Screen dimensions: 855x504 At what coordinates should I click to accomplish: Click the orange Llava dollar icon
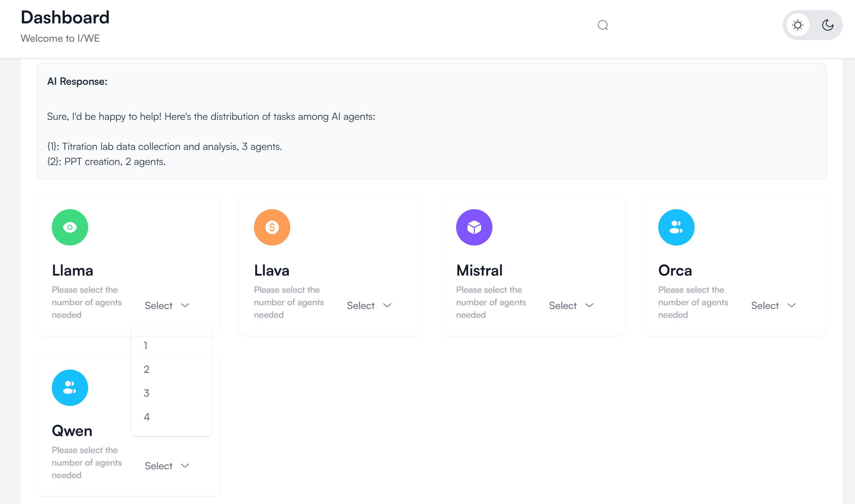coord(272,227)
